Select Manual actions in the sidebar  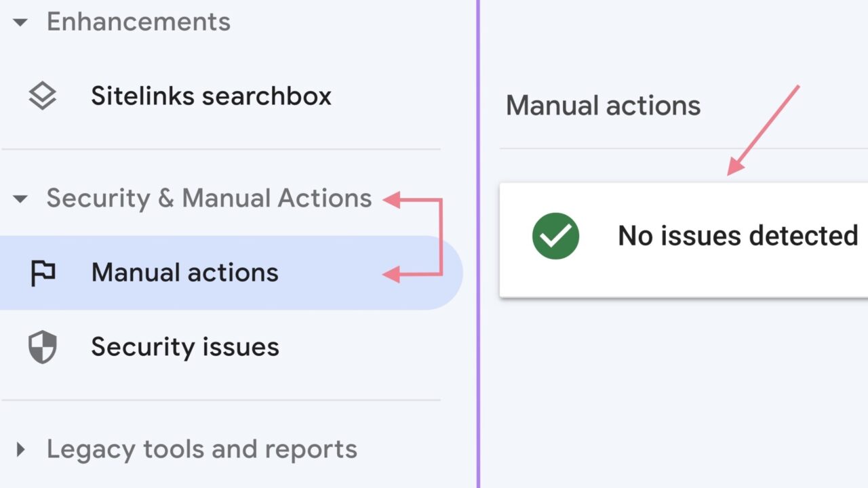pyautogui.click(x=184, y=272)
